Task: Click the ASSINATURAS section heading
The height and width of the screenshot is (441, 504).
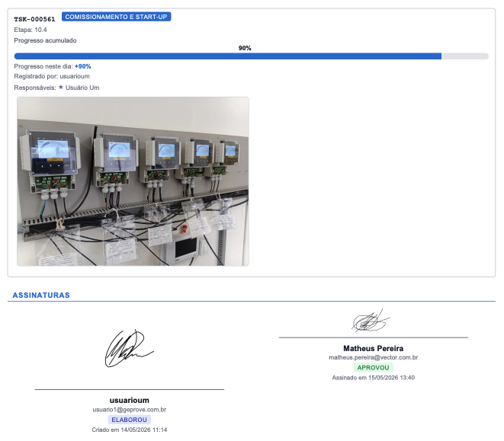Action: pos(41,296)
